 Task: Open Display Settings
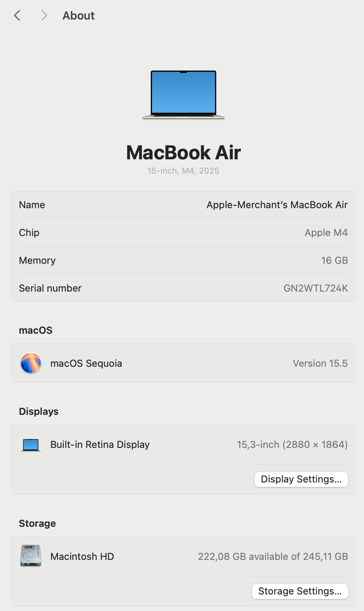tap(301, 479)
